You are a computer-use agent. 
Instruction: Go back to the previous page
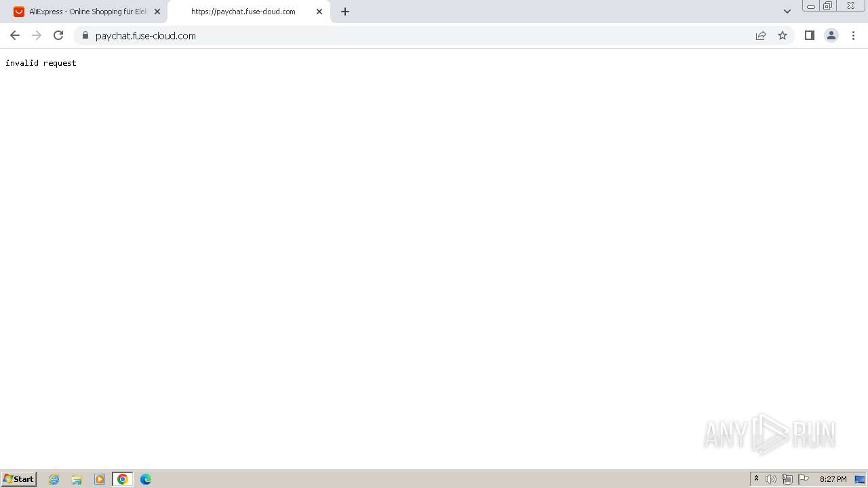coord(15,35)
